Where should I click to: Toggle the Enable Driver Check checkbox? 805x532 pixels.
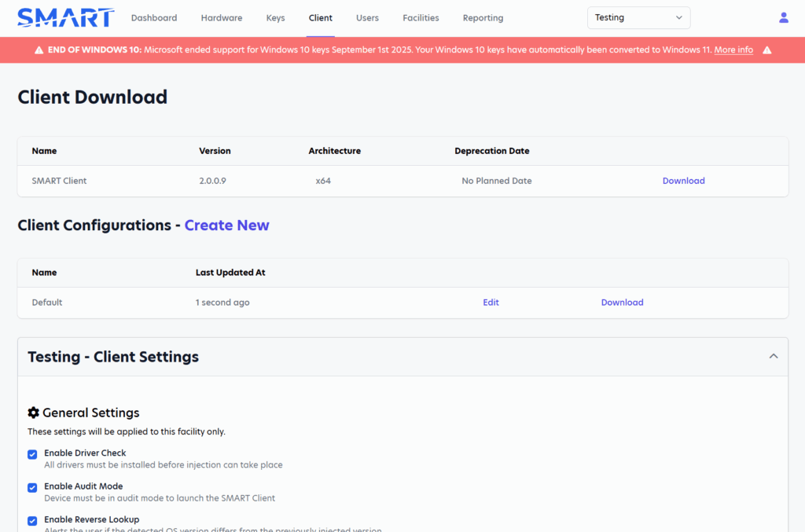(32, 454)
